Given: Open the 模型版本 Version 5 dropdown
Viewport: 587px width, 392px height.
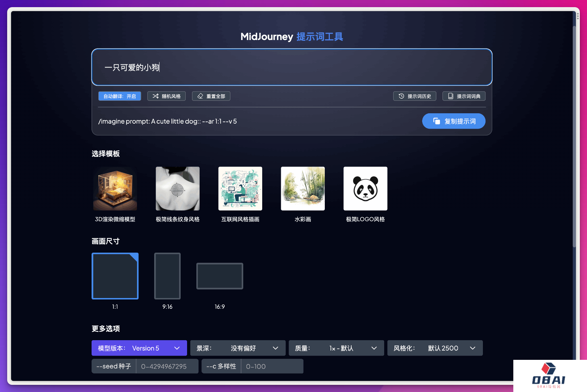Looking at the screenshot, I should pos(139,348).
